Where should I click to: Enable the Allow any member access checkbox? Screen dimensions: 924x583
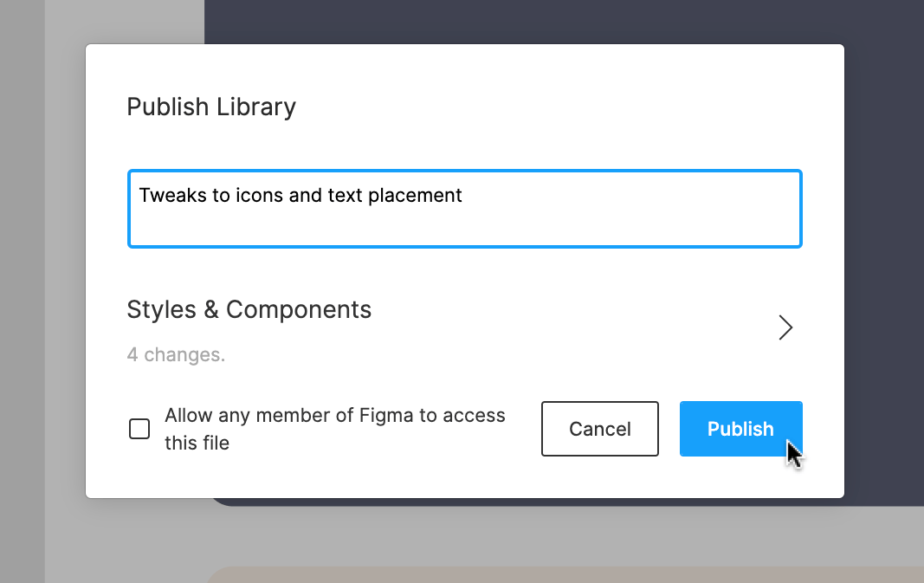tap(139, 429)
